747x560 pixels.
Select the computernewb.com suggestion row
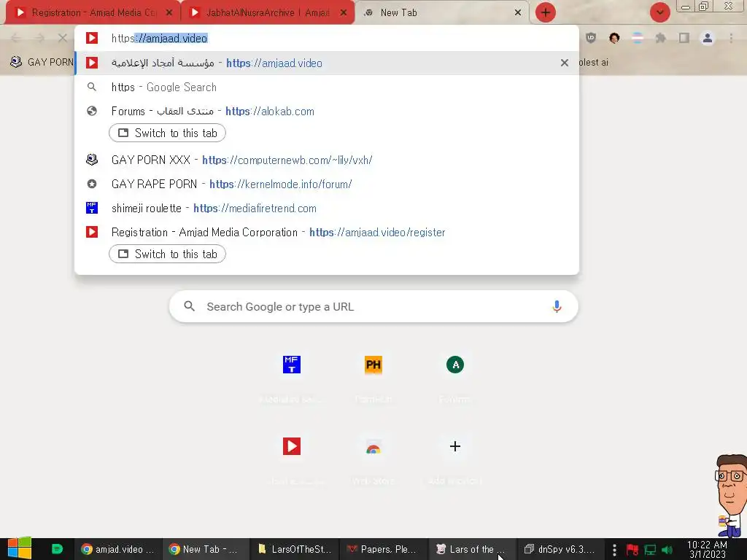coord(327,160)
